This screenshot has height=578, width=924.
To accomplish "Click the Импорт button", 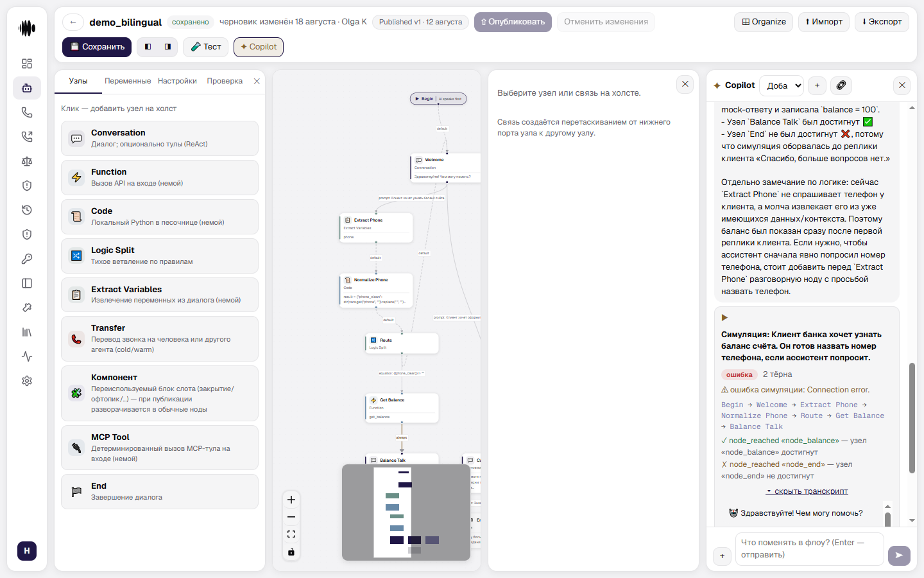I will point(824,22).
